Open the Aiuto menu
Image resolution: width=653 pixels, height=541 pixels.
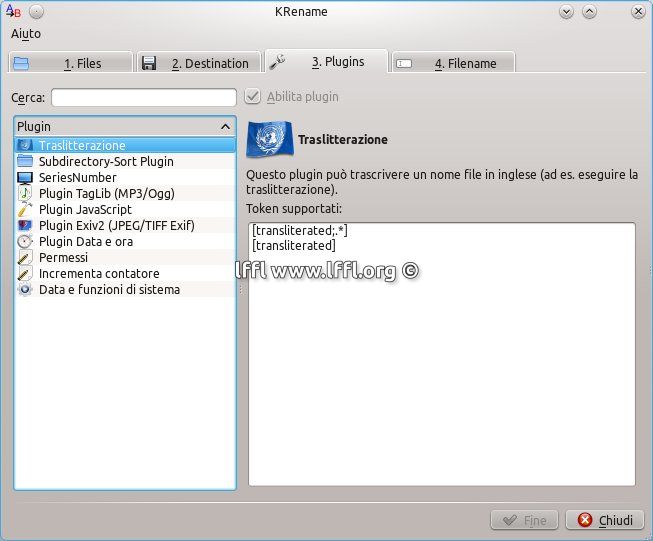click(26, 34)
